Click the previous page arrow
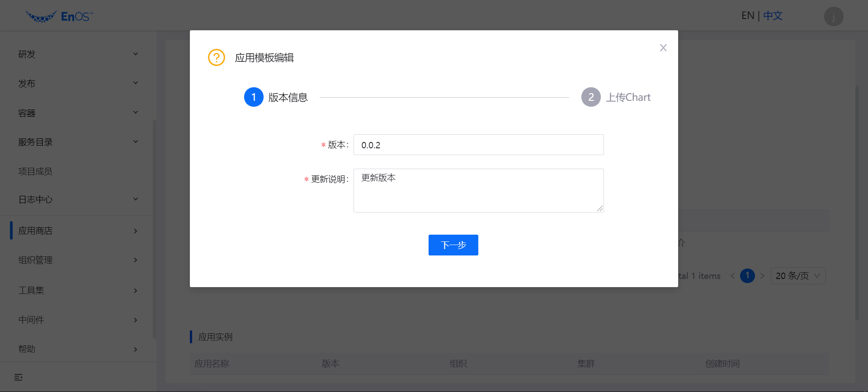The width and height of the screenshot is (868, 392). coord(732,276)
